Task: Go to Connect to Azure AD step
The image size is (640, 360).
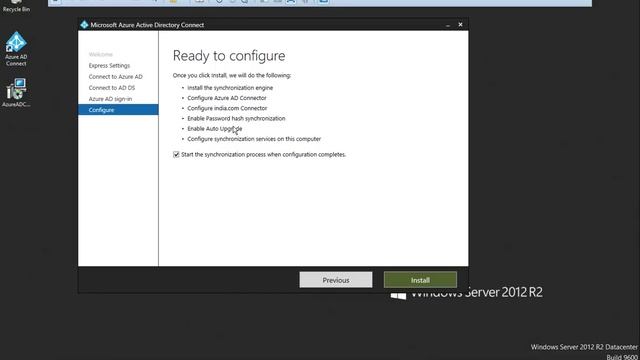Action: pyautogui.click(x=116, y=77)
